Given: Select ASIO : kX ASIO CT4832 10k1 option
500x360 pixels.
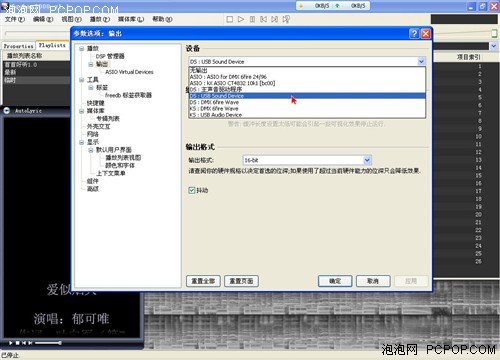Looking at the screenshot, I should coord(307,83).
